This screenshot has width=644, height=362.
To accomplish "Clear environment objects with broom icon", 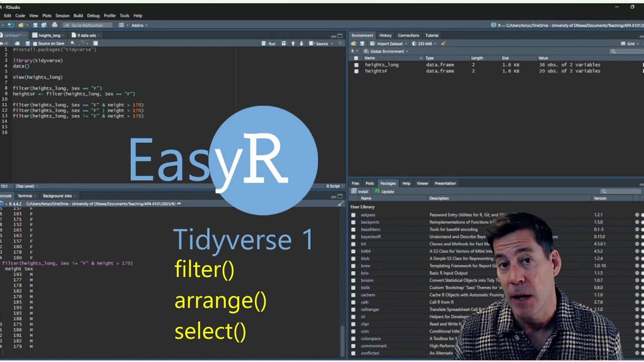I will point(443,44).
